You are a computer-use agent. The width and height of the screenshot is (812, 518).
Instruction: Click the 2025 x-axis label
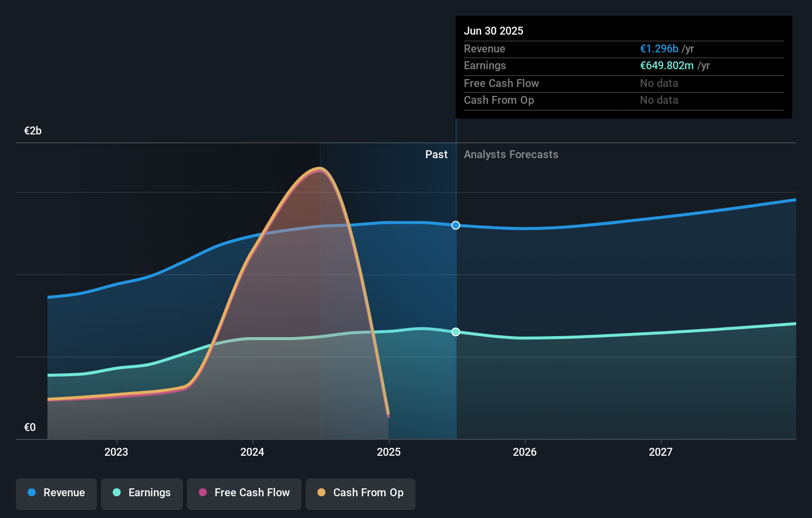coord(389,452)
